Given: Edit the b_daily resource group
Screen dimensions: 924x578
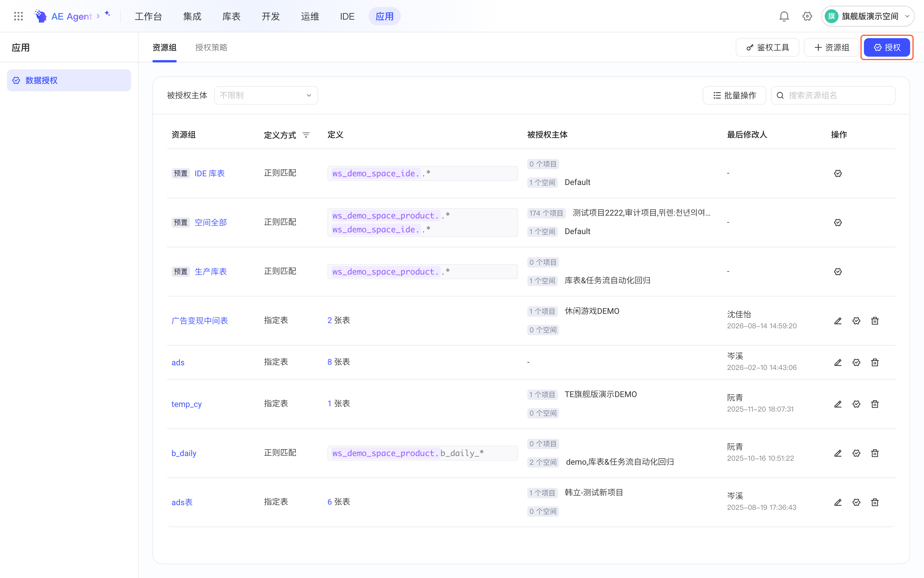Looking at the screenshot, I should [838, 453].
